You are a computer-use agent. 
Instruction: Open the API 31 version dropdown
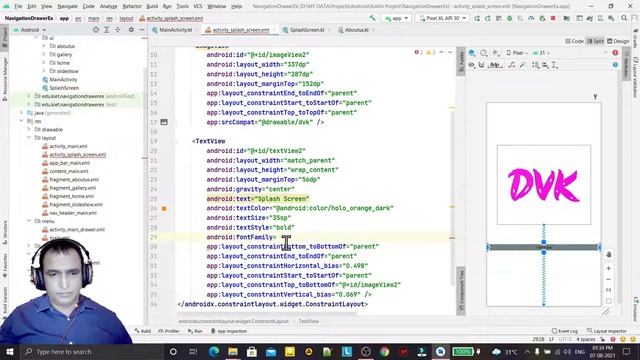click(541, 53)
